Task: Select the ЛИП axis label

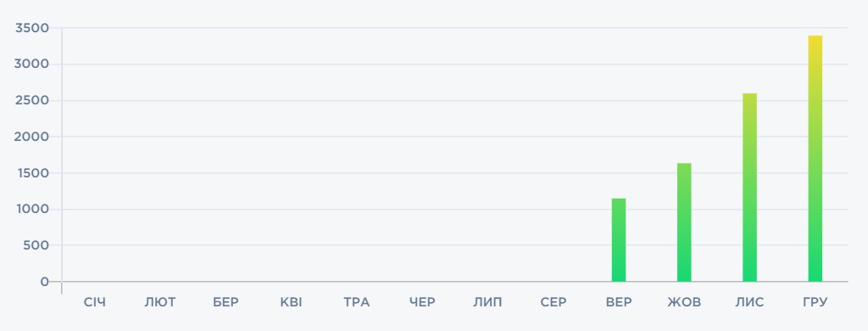Action: pos(487,302)
